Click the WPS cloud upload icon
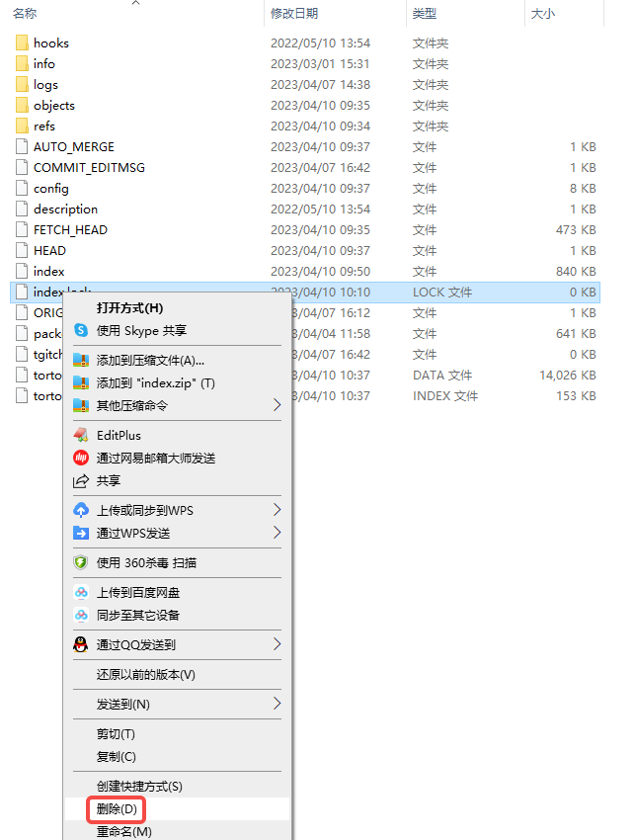 click(x=81, y=510)
